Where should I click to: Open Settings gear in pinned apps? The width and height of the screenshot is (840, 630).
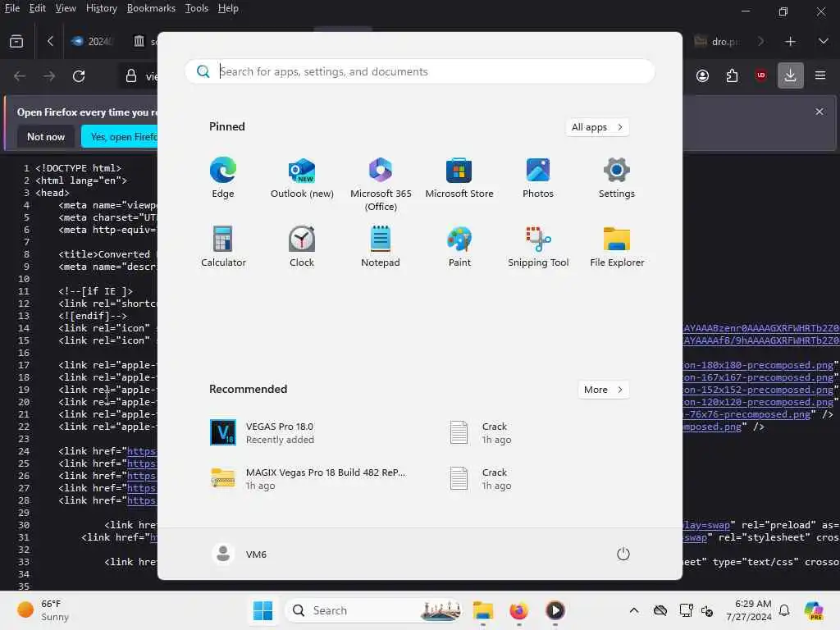(x=617, y=177)
